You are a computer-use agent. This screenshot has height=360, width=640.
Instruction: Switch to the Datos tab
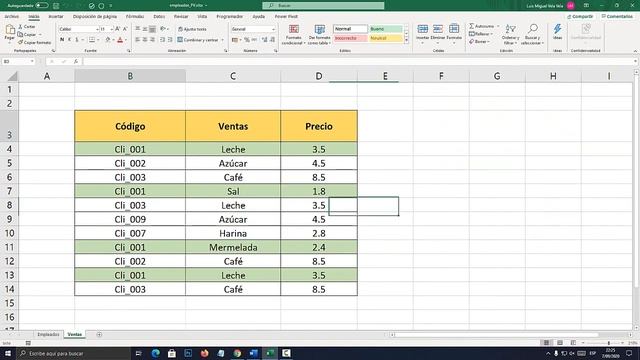[159, 17]
